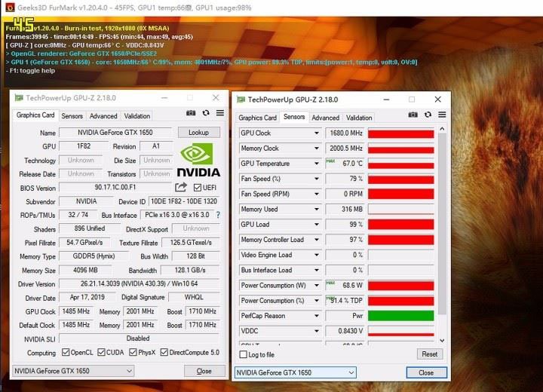Click scrollbar up arrow in Sensors window
Image resolution: width=543 pixels, height=392 pixels.
click(442, 129)
